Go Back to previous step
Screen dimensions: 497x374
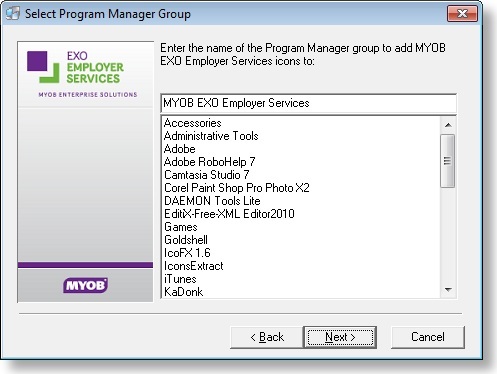pyautogui.click(x=267, y=337)
